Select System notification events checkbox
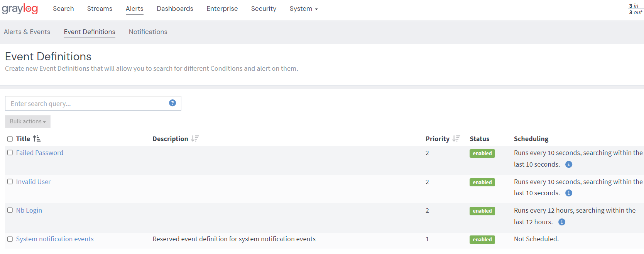Image resolution: width=644 pixels, height=254 pixels. tap(10, 239)
